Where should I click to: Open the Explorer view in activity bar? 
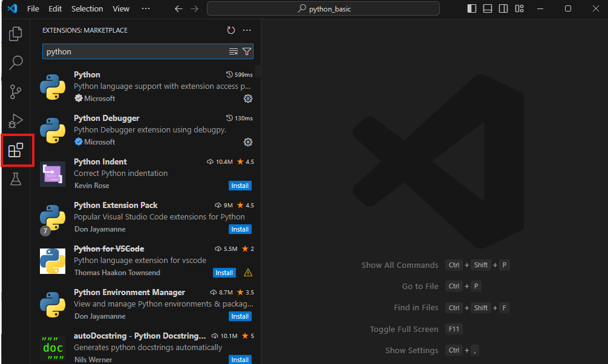click(16, 34)
